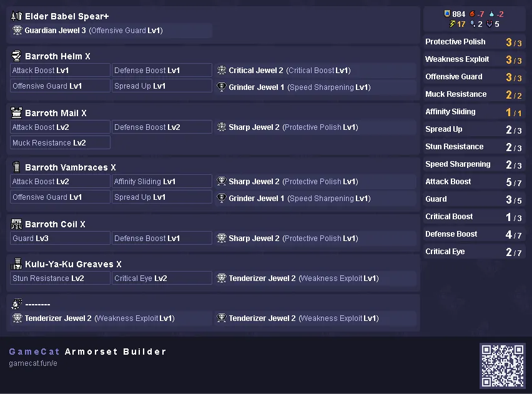Select Guard Lv3 skill on Barroth Coil

pyautogui.click(x=60, y=238)
